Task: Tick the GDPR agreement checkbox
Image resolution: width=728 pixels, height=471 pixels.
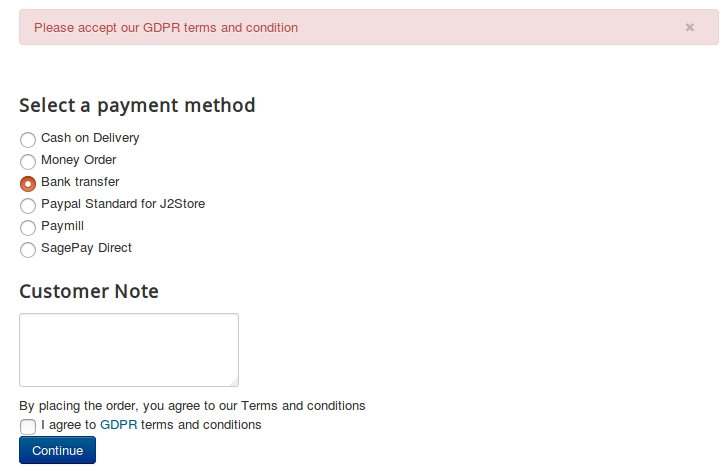Action: pos(28,427)
